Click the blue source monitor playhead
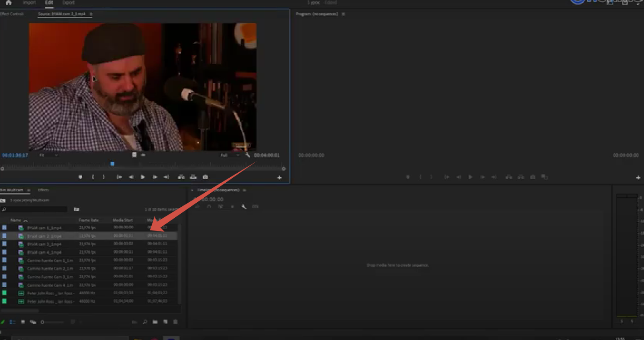 [112, 164]
